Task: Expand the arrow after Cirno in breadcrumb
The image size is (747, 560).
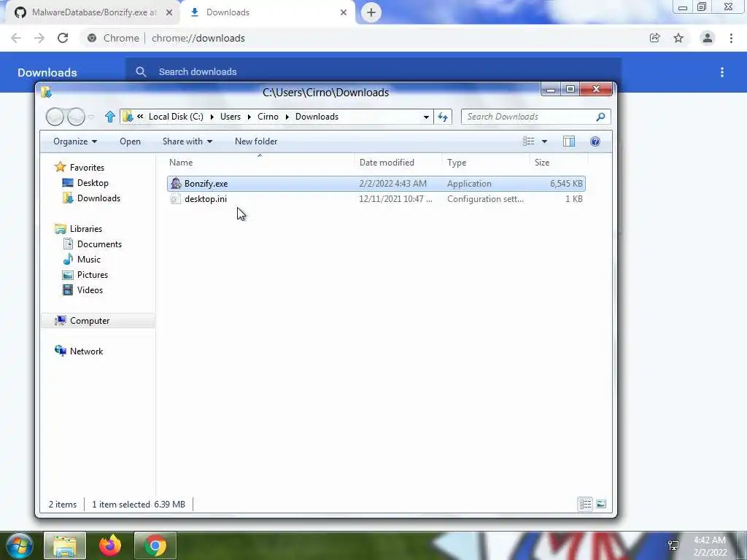Action: point(287,117)
